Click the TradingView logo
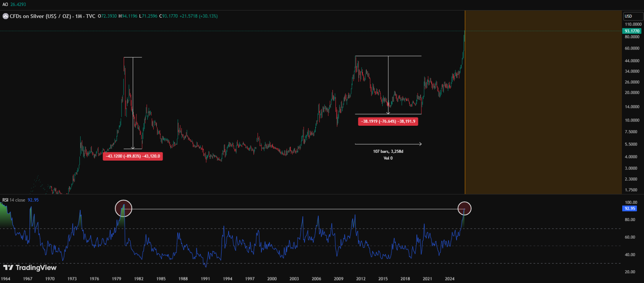644x283 pixels. click(x=30, y=268)
